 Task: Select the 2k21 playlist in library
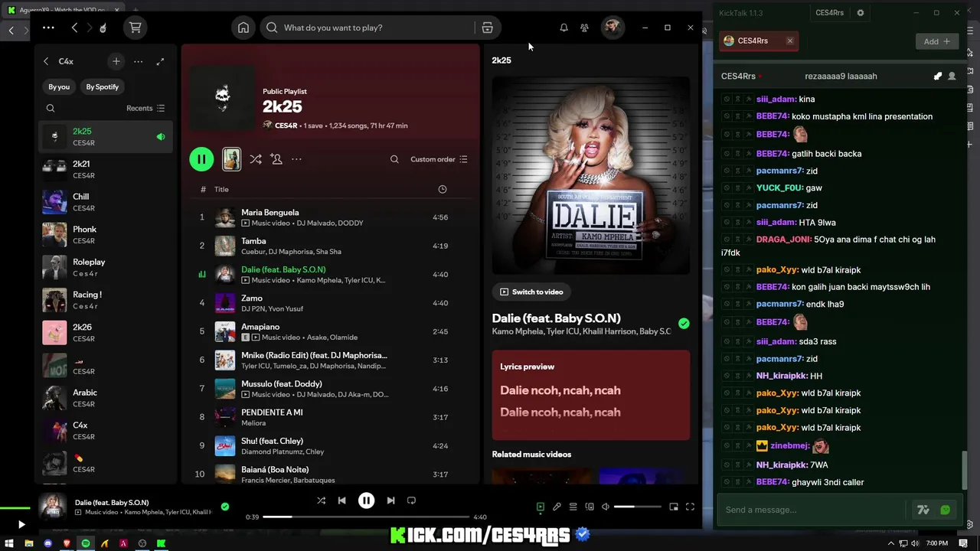(x=106, y=169)
